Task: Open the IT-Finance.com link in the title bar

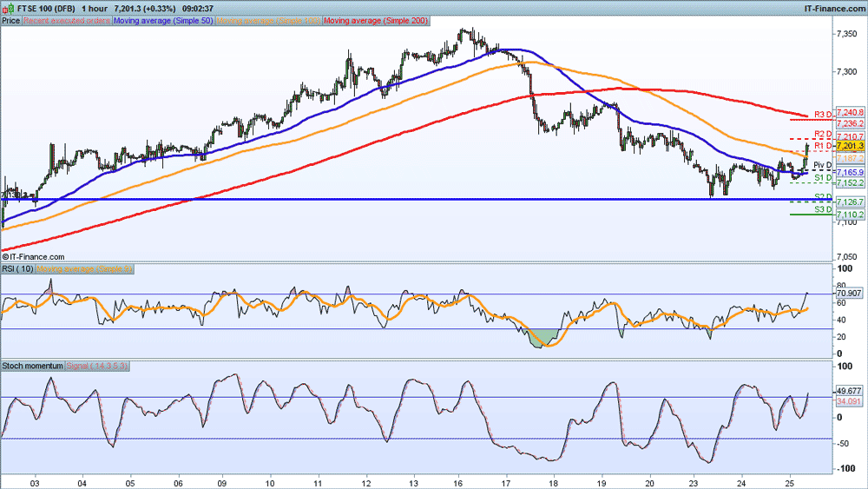Action: (834, 9)
